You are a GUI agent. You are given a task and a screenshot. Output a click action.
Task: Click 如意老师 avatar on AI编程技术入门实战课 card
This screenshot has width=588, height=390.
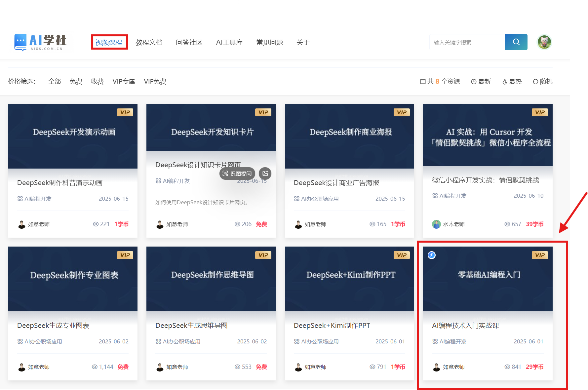[x=436, y=367]
